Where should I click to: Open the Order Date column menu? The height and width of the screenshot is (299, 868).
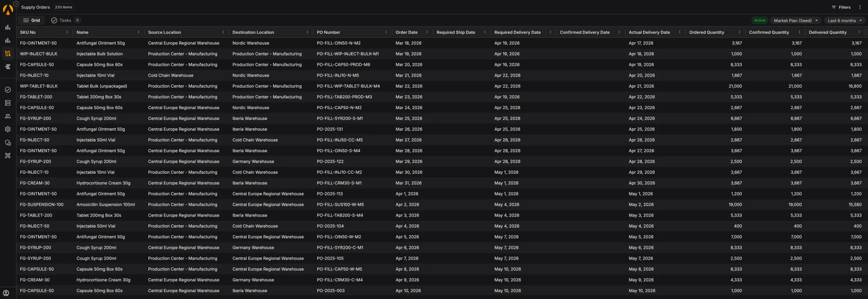[427, 32]
